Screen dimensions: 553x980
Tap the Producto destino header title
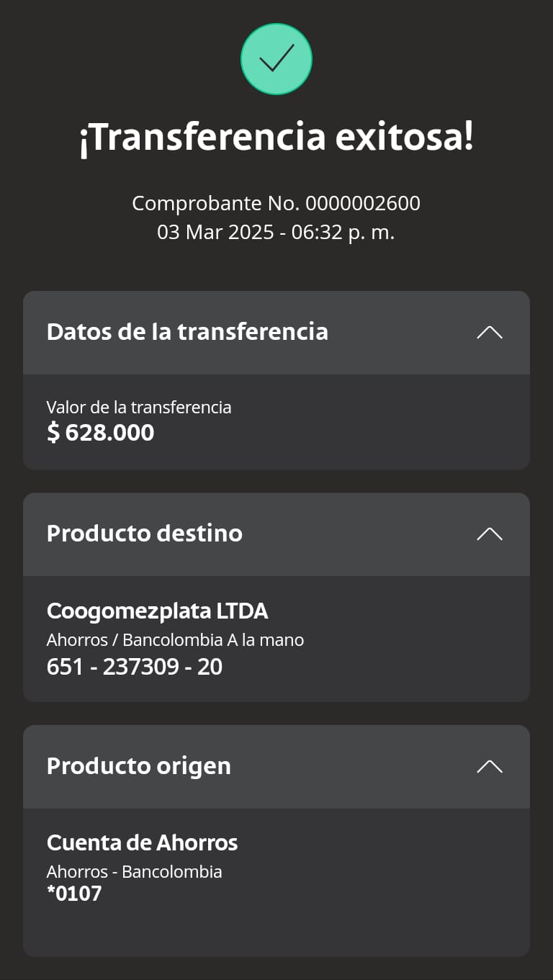click(x=145, y=534)
